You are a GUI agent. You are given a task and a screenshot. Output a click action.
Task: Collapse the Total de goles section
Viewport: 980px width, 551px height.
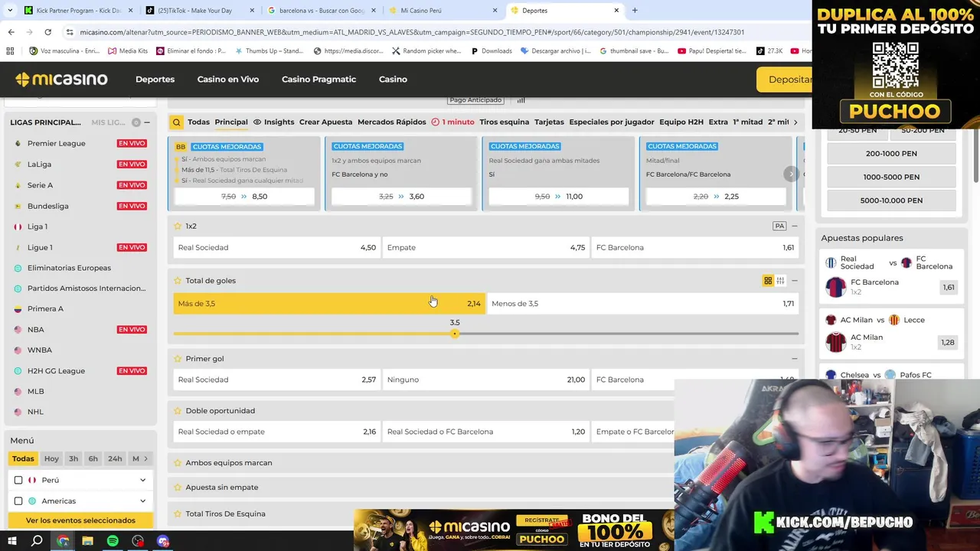pos(794,280)
